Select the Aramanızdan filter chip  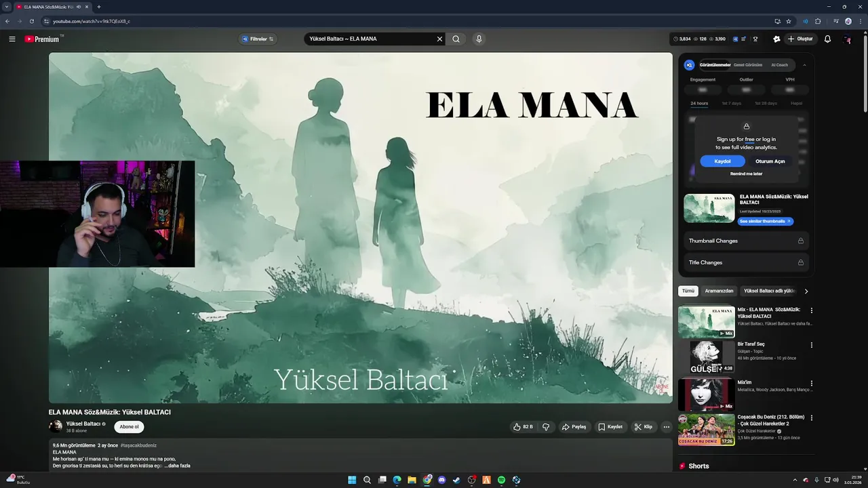tap(719, 291)
